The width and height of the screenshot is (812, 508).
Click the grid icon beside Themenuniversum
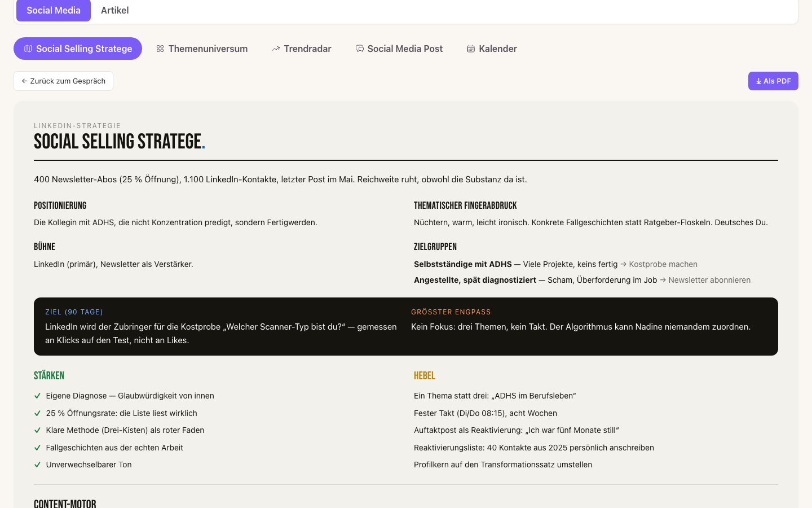point(160,49)
